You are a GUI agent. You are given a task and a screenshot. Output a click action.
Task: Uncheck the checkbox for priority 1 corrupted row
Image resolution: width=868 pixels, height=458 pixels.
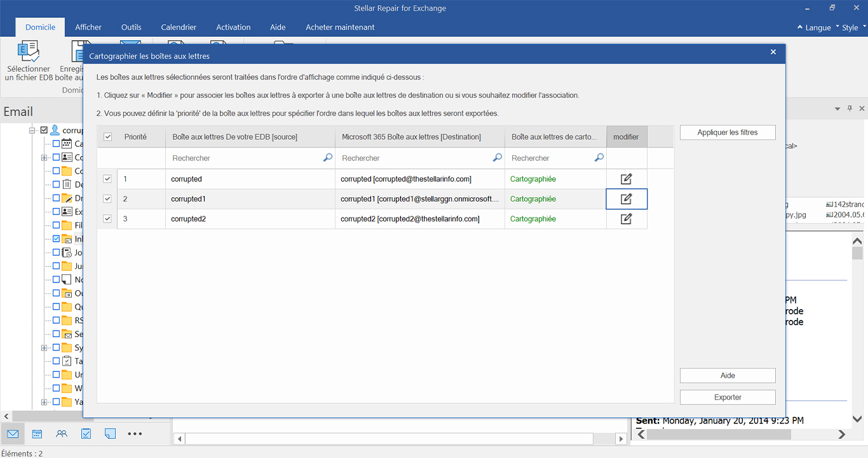pyautogui.click(x=107, y=179)
